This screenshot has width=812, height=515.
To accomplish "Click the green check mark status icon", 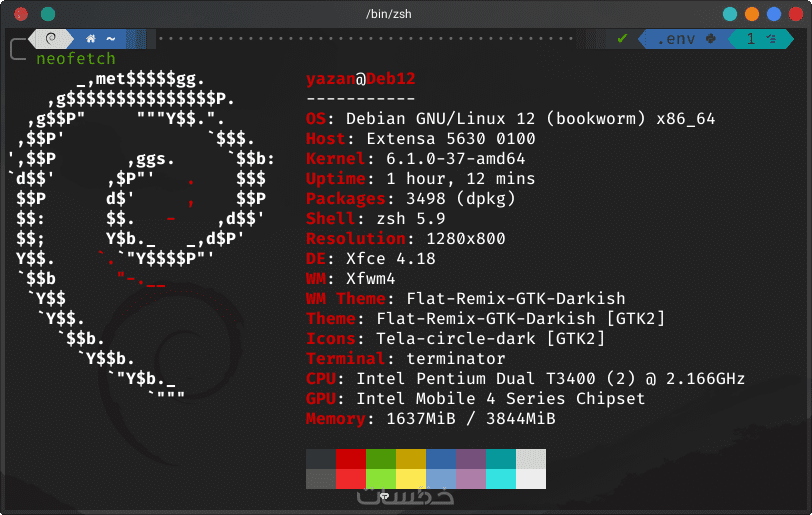I will point(622,38).
